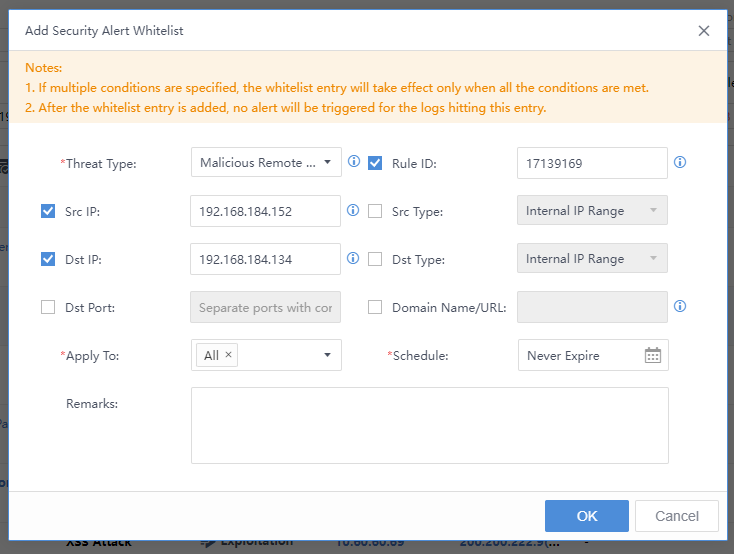Uncheck the Rule ID checkbox

click(x=375, y=163)
